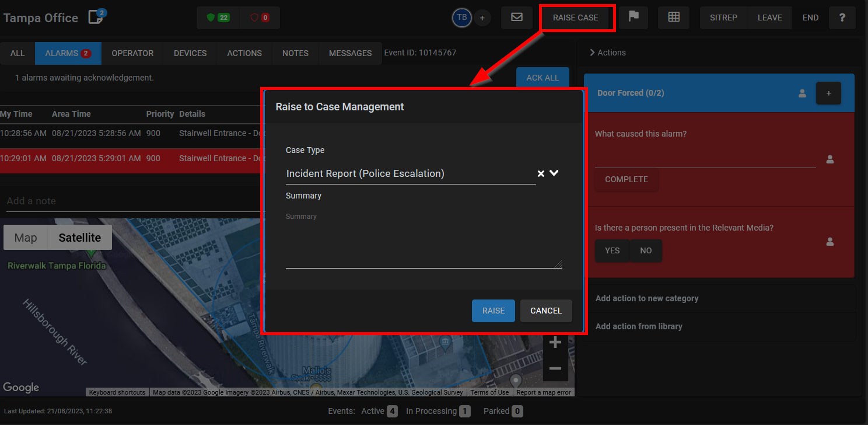Click the assignee icon beside person present question
868x425 pixels.
point(830,241)
